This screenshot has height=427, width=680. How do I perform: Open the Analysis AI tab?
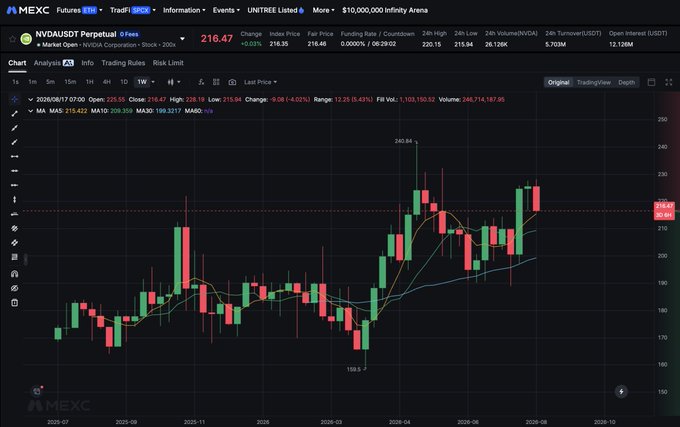[x=54, y=63]
